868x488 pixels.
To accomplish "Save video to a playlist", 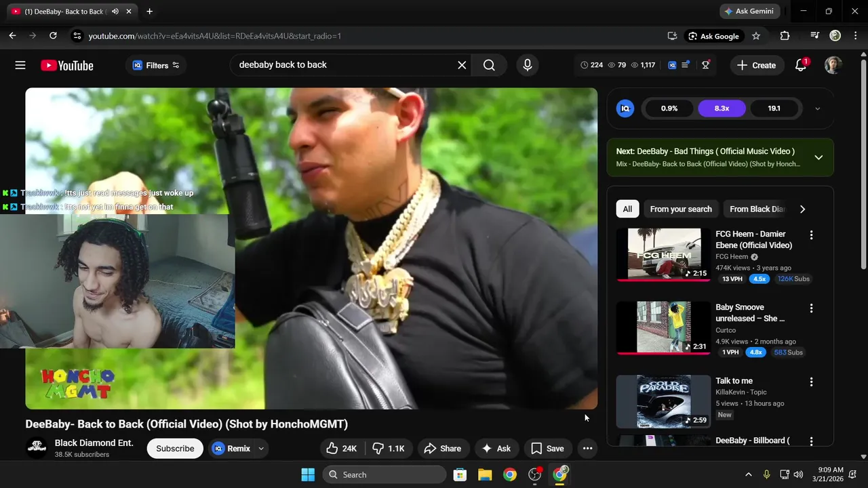I will tap(547, 449).
